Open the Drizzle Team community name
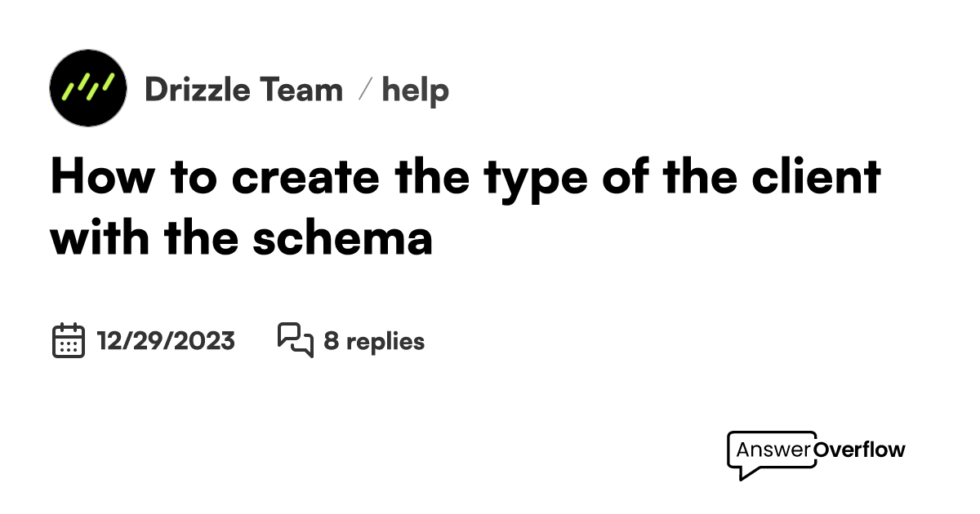 (x=243, y=89)
